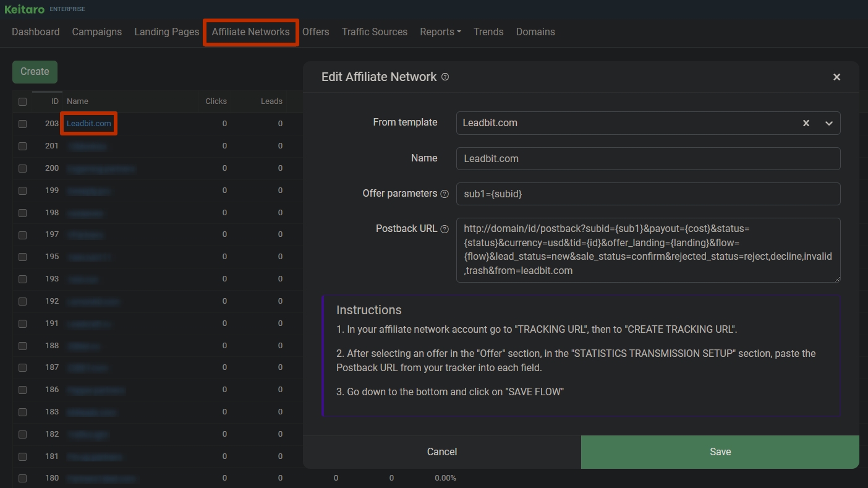Tick the checkbox for ID 188

[x=23, y=346]
